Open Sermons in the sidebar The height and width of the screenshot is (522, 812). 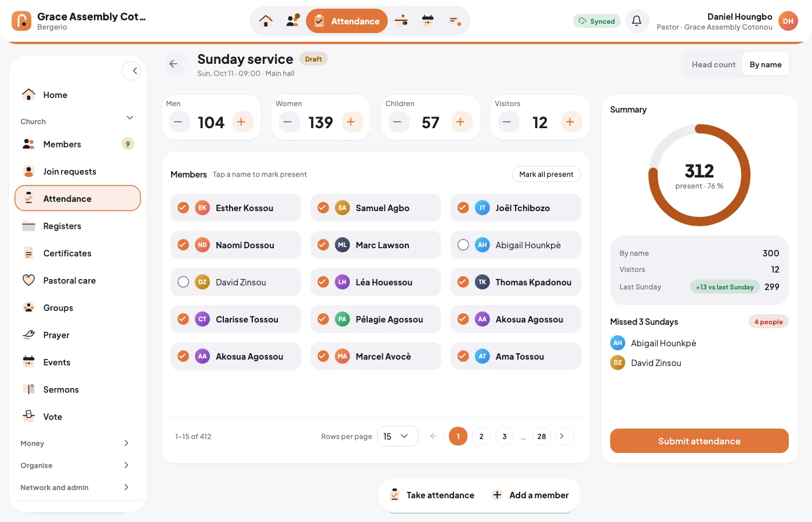pyautogui.click(x=78, y=390)
